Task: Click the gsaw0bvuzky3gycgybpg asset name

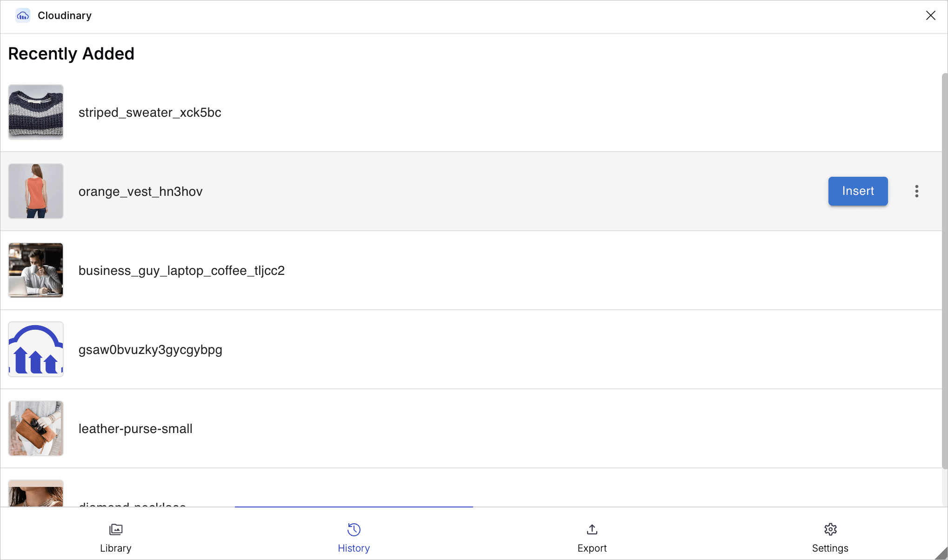Action: click(x=150, y=350)
